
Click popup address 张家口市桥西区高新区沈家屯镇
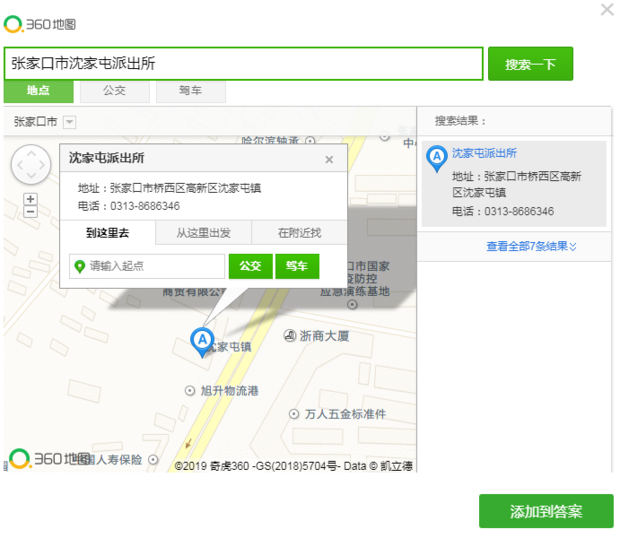pyautogui.click(x=185, y=188)
